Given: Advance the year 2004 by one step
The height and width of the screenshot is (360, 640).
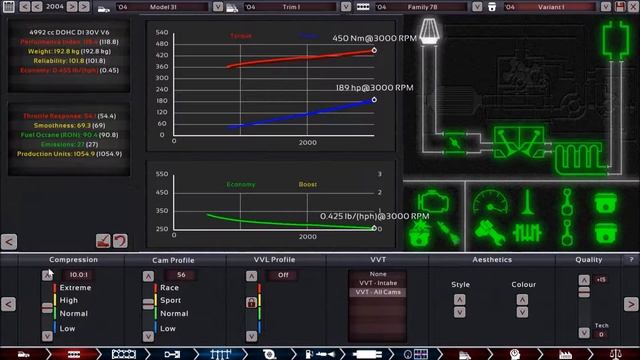Looking at the screenshot, I should (71, 7).
